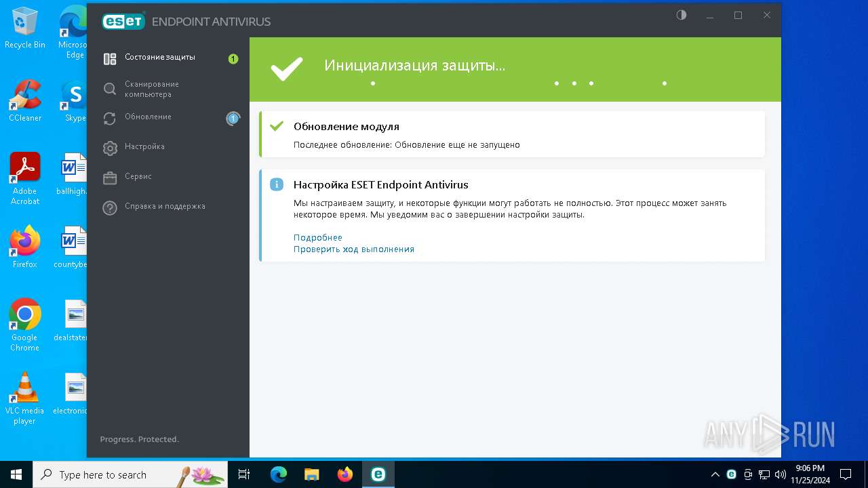Click the taskbar search box
The width and height of the screenshot is (868, 488).
[130, 474]
